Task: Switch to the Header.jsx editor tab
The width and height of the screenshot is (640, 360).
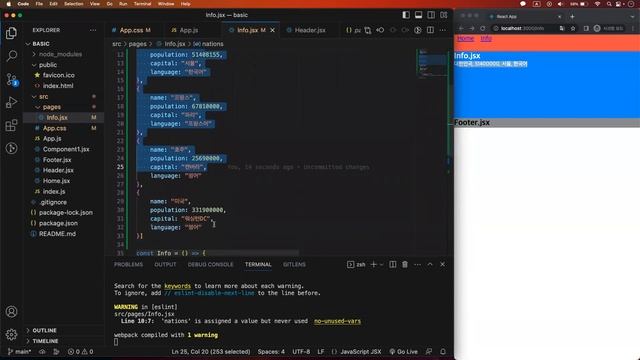Action: 310,30
